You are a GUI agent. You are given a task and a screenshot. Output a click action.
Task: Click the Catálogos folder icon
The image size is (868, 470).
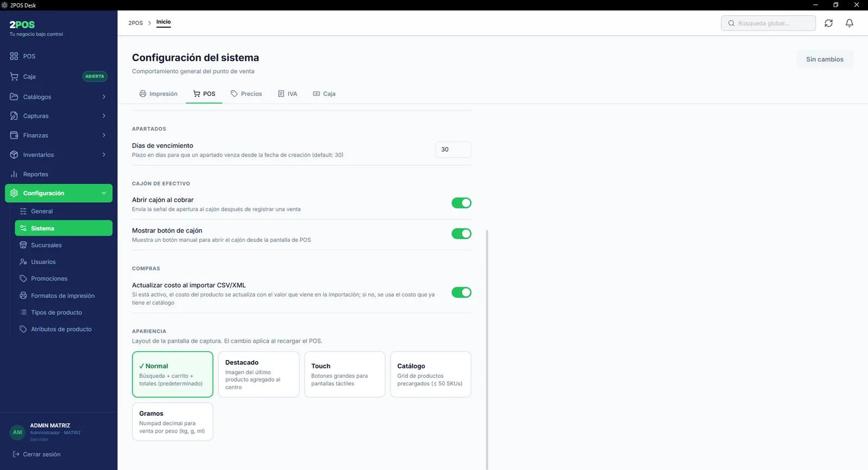click(x=14, y=96)
